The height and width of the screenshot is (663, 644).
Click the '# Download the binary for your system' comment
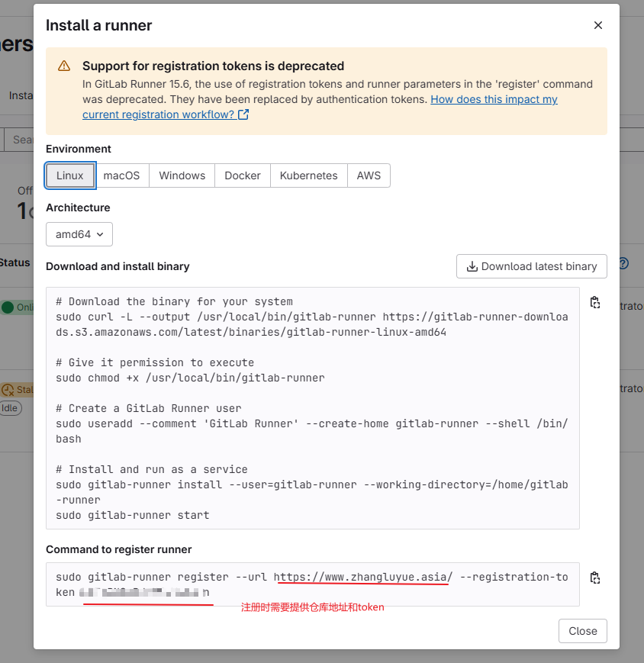(x=174, y=302)
